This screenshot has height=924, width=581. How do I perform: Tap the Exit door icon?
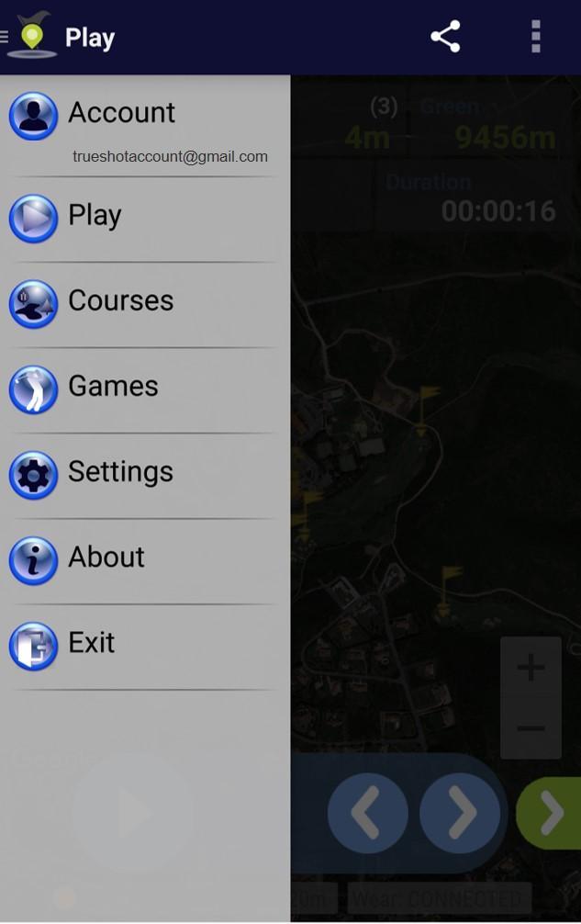coord(34,646)
